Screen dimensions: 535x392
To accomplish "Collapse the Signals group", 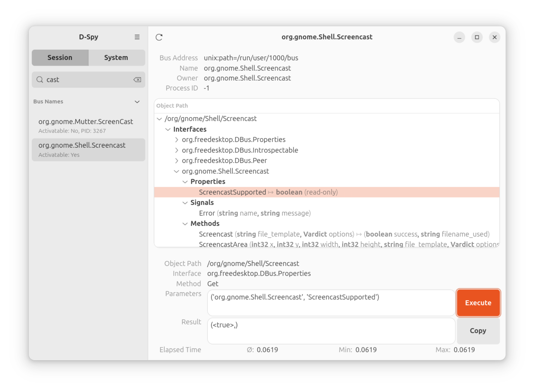I will tap(185, 203).
